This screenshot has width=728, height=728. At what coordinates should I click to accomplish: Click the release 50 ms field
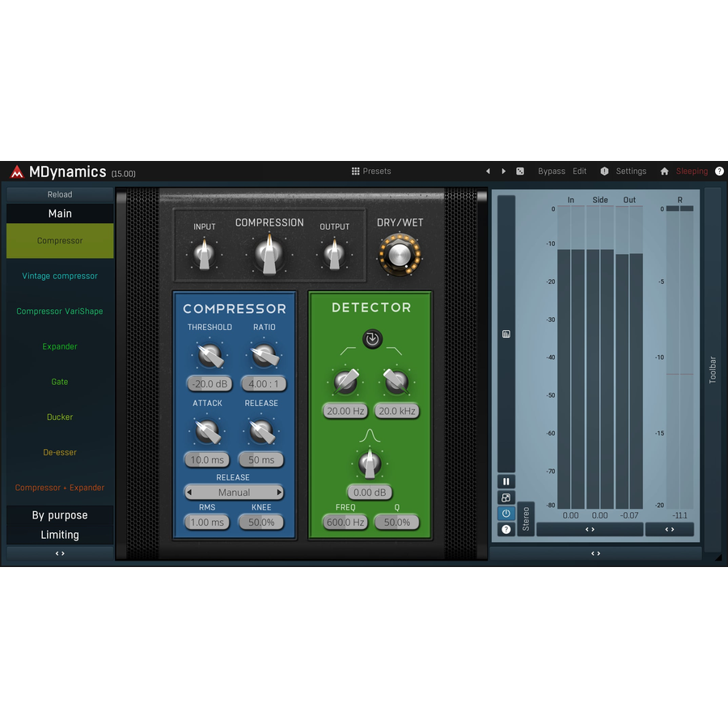261,459
